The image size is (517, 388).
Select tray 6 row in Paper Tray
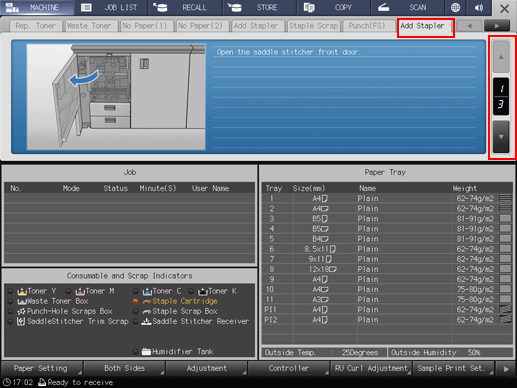pos(387,249)
